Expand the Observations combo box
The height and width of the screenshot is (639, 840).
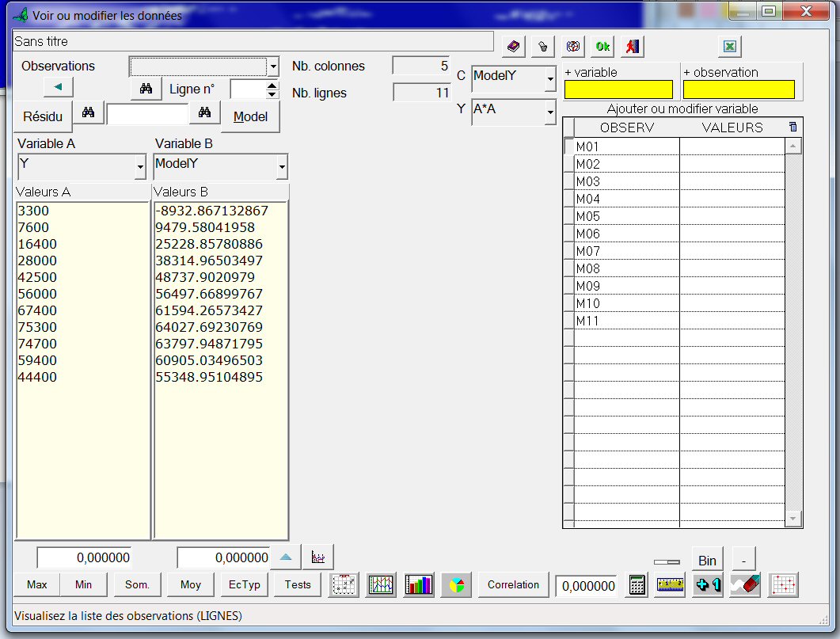(273, 67)
